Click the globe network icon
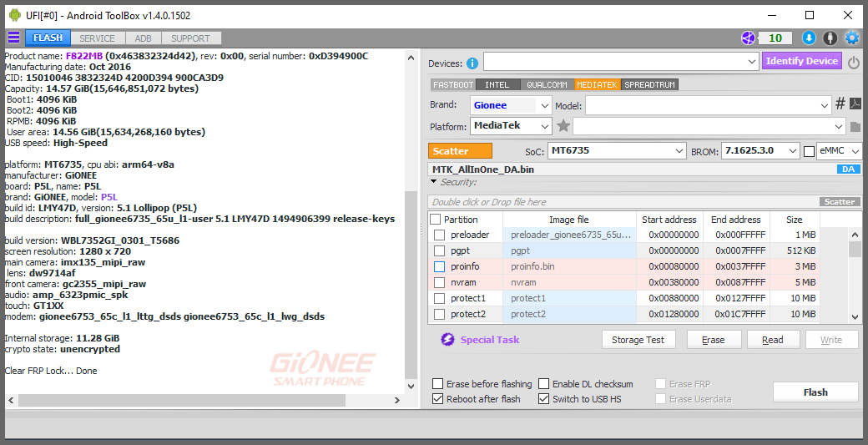This screenshot has height=445, width=868. click(749, 38)
